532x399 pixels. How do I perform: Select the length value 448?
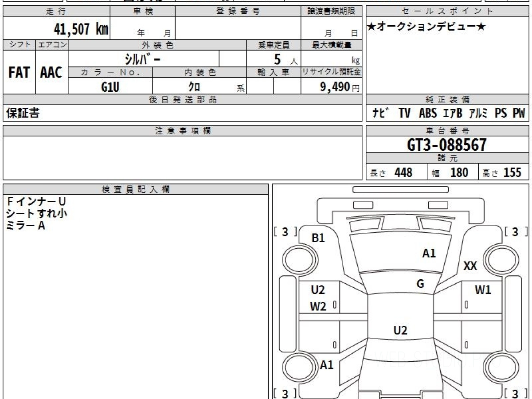point(403,172)
